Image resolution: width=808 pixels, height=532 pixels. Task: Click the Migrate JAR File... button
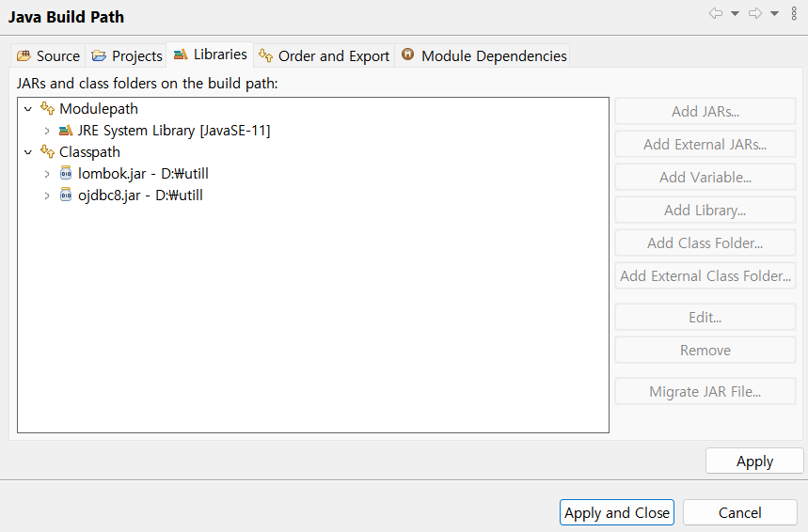pos(705,391)
